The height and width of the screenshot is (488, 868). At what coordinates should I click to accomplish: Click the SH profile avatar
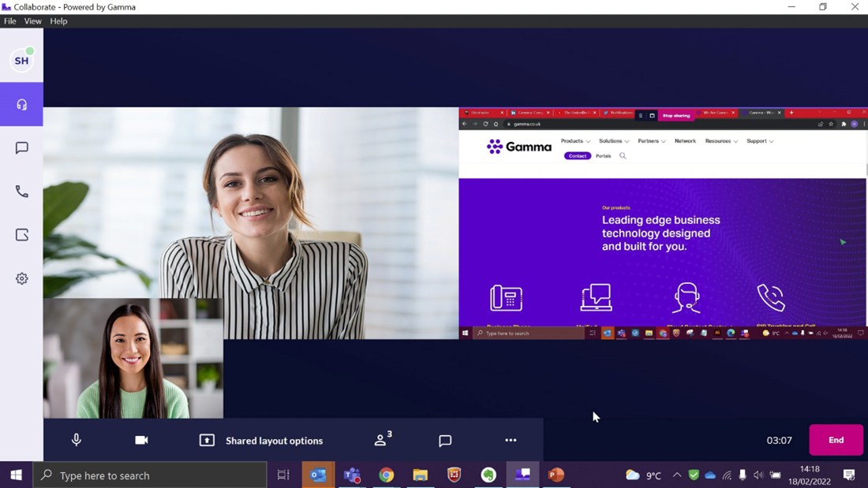pos(21,61)
